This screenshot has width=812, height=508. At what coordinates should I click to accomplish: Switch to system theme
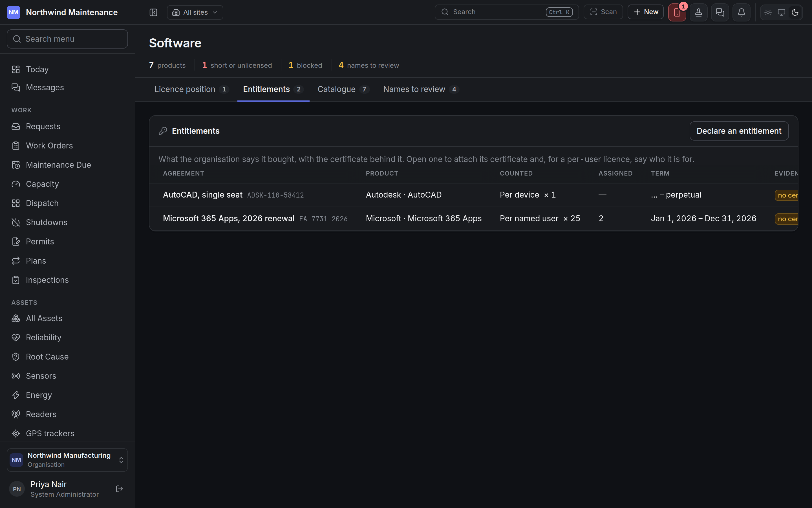tap(782, 12)
